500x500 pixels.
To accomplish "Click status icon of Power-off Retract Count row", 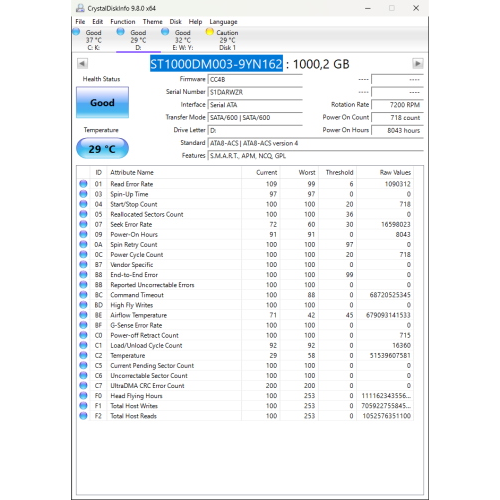I will coord(83,335).
